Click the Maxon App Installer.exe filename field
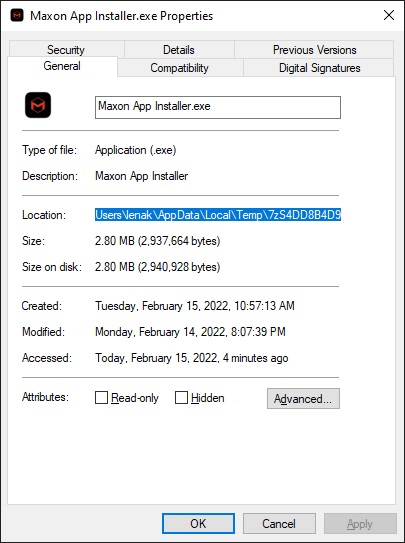Screen dimensions: 405x543 (218, 107)
